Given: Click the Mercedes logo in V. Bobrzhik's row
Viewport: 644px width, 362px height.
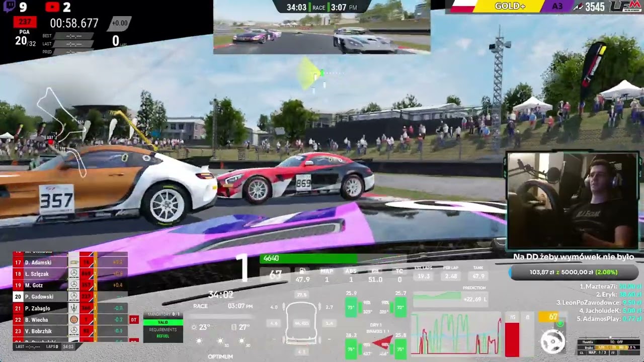Looking at the screenshot, I should 73,331.
